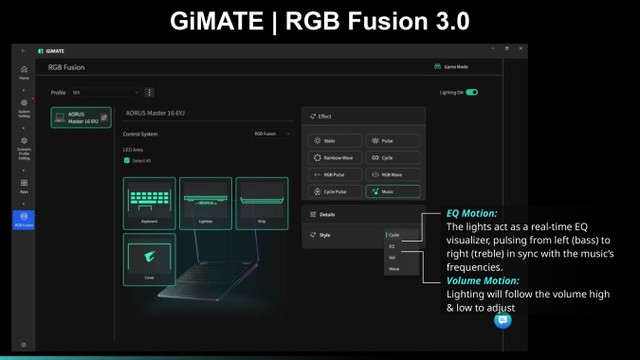Select the Music effect
The width and height of the screenshot is (640, 360).
click(393, 191)
